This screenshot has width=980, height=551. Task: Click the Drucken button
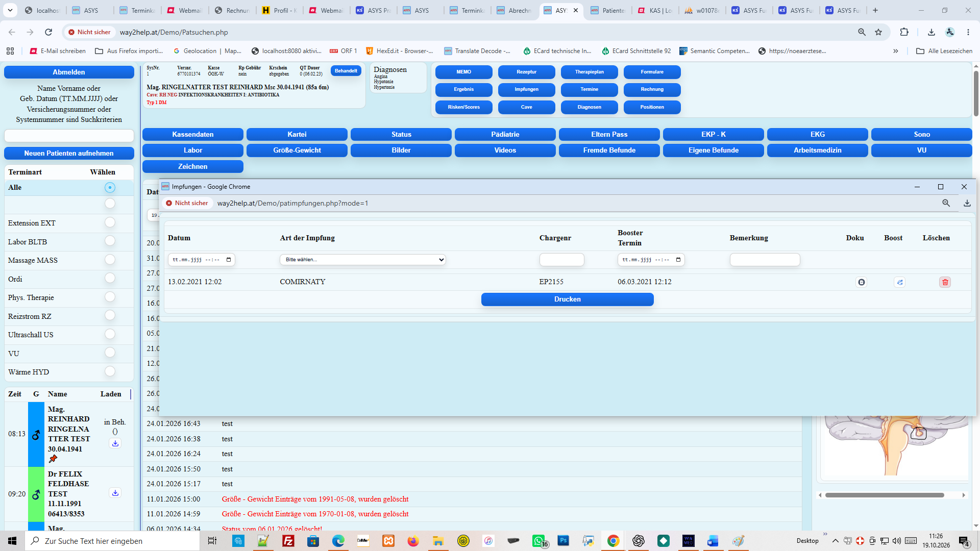(x=568, y=299)
